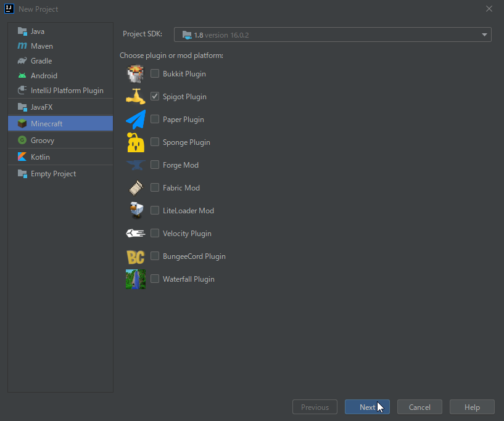Select the Minecraft project type
504x421 pixels.
(x=60, y=124)
